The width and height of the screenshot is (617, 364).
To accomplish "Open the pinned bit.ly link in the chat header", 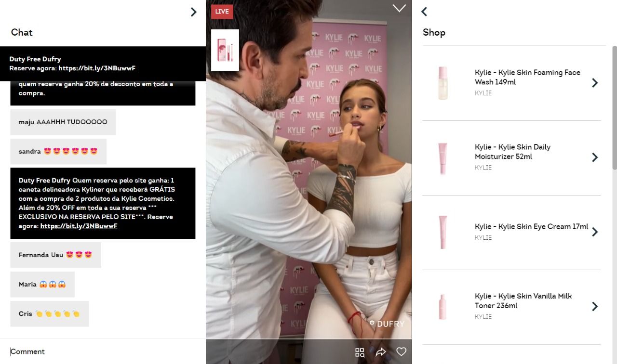I will pyautogui.click(x=97, y=68).
